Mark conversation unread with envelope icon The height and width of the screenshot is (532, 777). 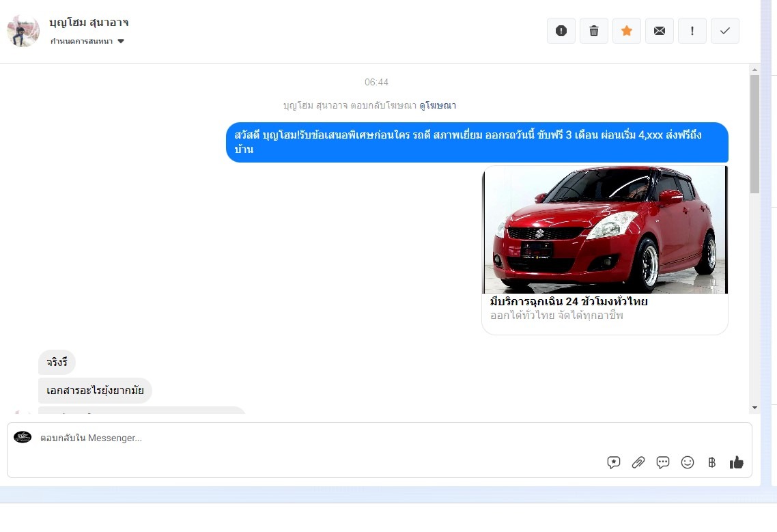point(660,31)
